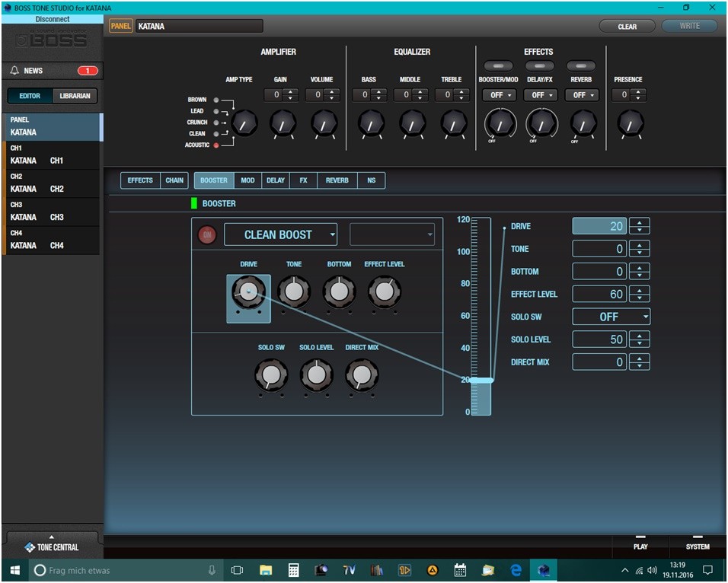Open Delay/FX OFF dropdown
This screenshot has height=583, width=728.
[x=541, y=95]
